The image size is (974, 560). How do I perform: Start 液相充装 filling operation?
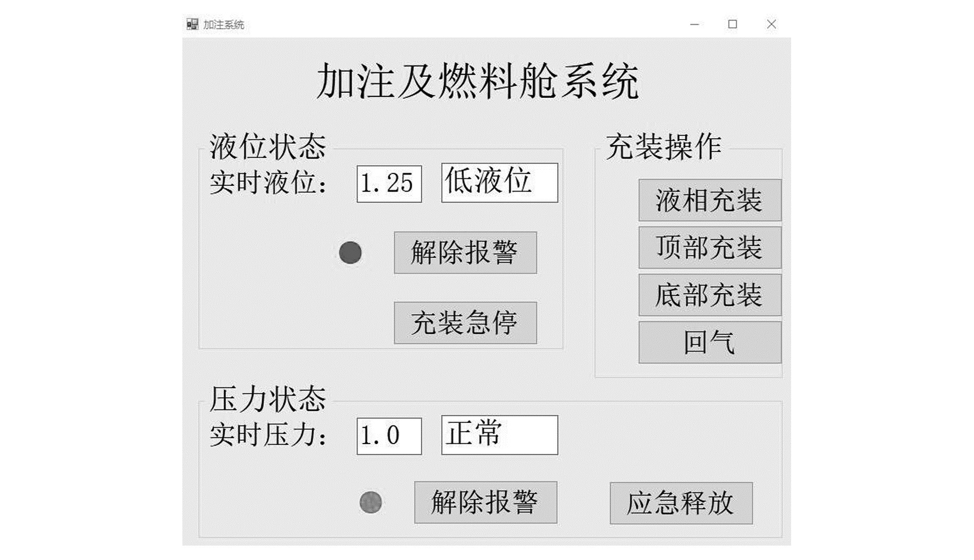click(710, 200)
